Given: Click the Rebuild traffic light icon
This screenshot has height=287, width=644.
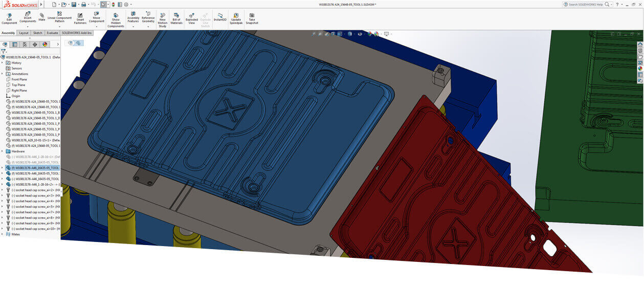Looking at the screenshot, I should tap(113, 4).
